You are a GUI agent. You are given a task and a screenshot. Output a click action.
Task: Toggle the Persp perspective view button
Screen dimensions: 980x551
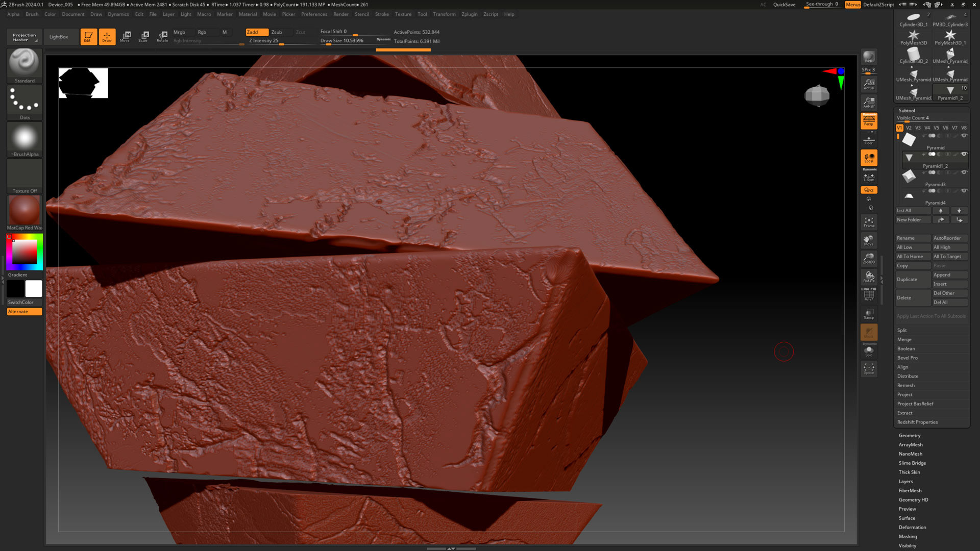[869, 121]
